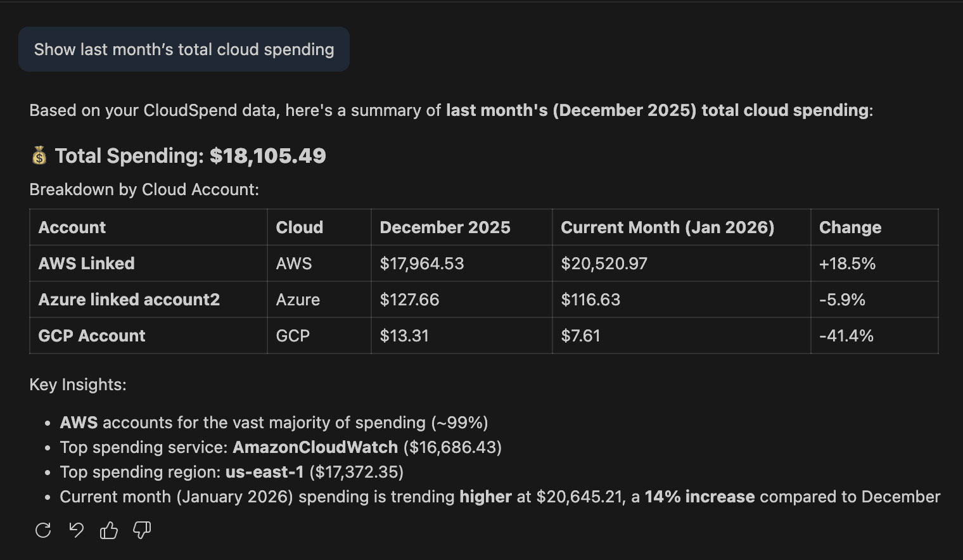The image size is (963, 560).
Task: Click the $17,964.53 December value
Action: [422, 264]
